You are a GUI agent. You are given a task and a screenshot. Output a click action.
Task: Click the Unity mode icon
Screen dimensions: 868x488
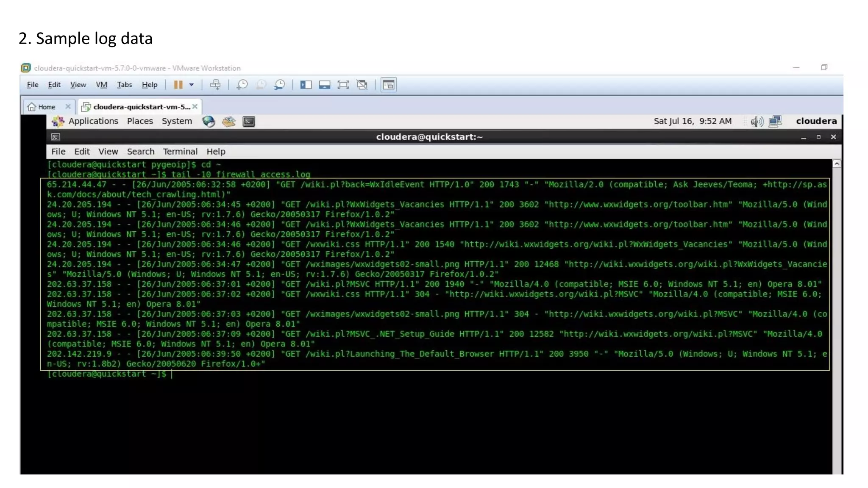pyautogui.click(x=362, y=85)
